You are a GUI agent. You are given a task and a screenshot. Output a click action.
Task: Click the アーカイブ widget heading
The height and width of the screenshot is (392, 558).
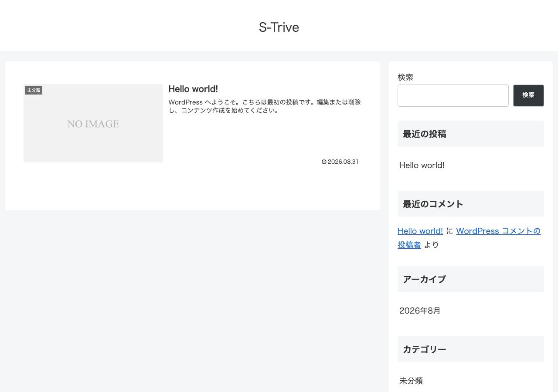pyautogui.click(x=471, y=279)
